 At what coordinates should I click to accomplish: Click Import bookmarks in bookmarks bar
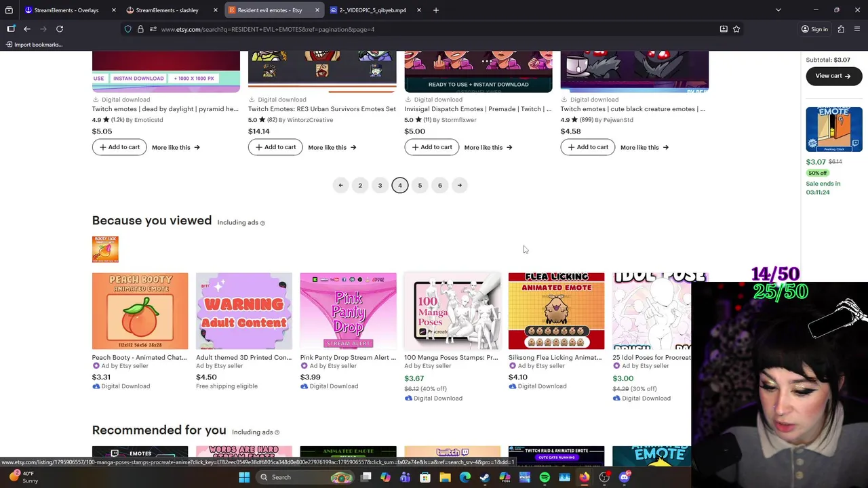click(x=34, y=45)
